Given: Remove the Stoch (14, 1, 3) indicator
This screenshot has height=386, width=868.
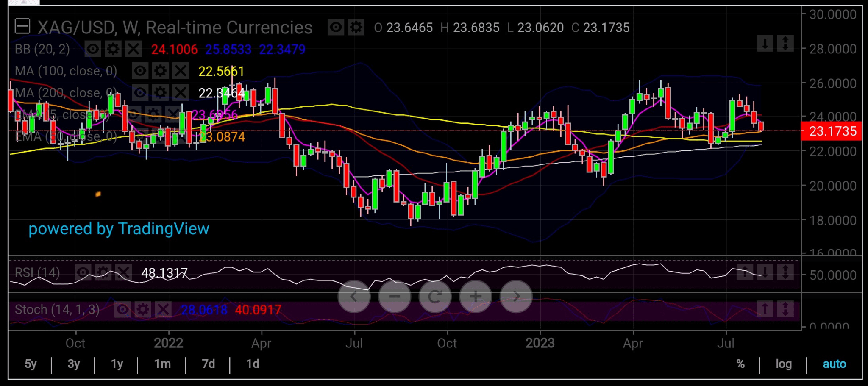Looking at the screenshot, I should click(x=163, y=310).
